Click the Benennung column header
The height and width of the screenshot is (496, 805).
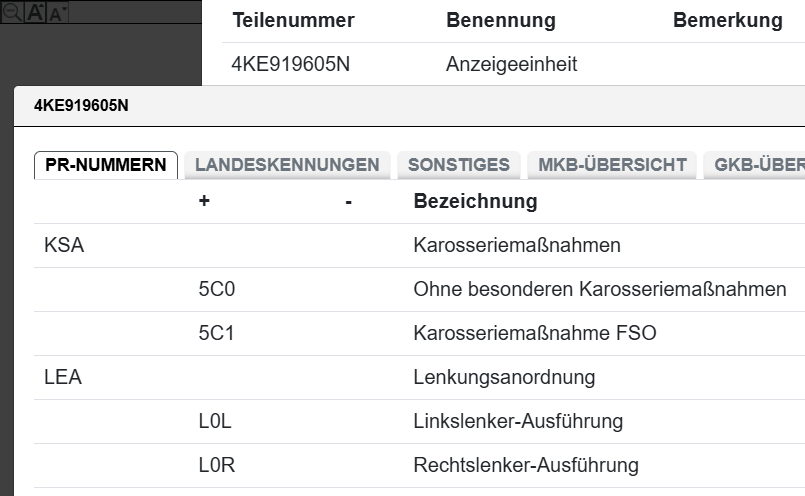[x=500, y=21]
